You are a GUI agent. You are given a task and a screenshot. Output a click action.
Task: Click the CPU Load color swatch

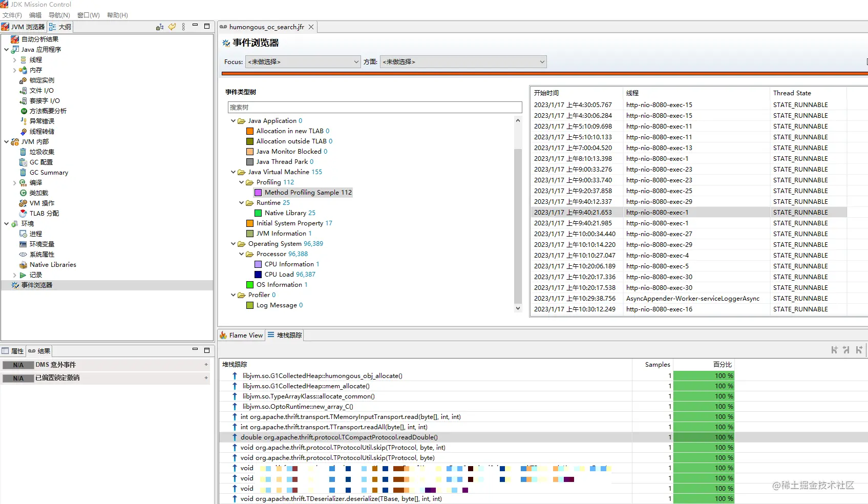258,275
